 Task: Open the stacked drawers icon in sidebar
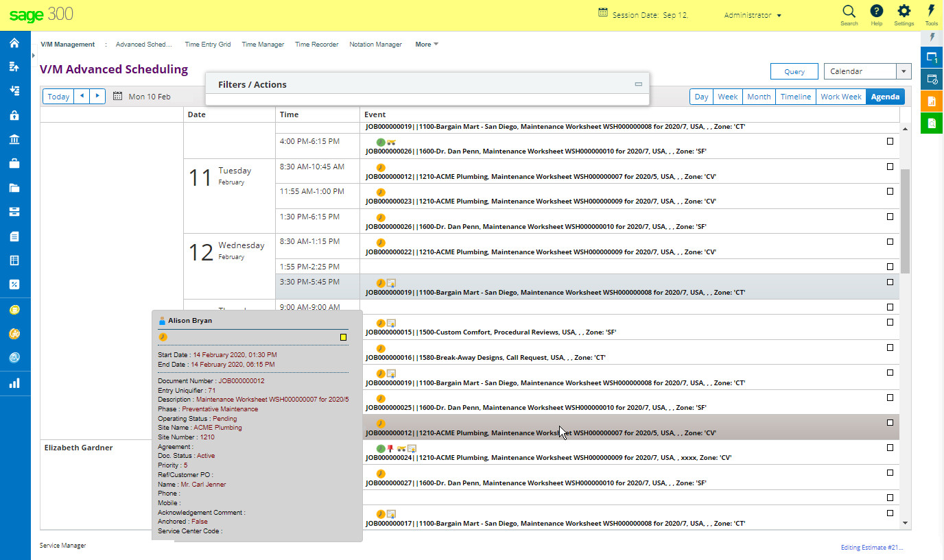tap(14, 212)
